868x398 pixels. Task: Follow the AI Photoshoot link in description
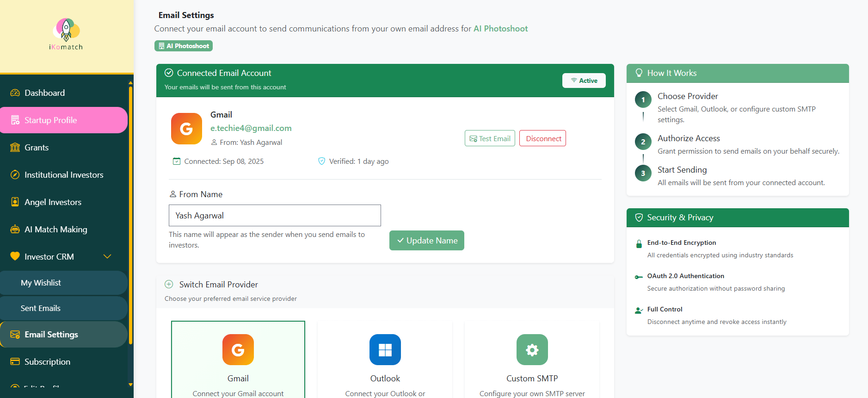pyautogui.click(x=500, y=29)
